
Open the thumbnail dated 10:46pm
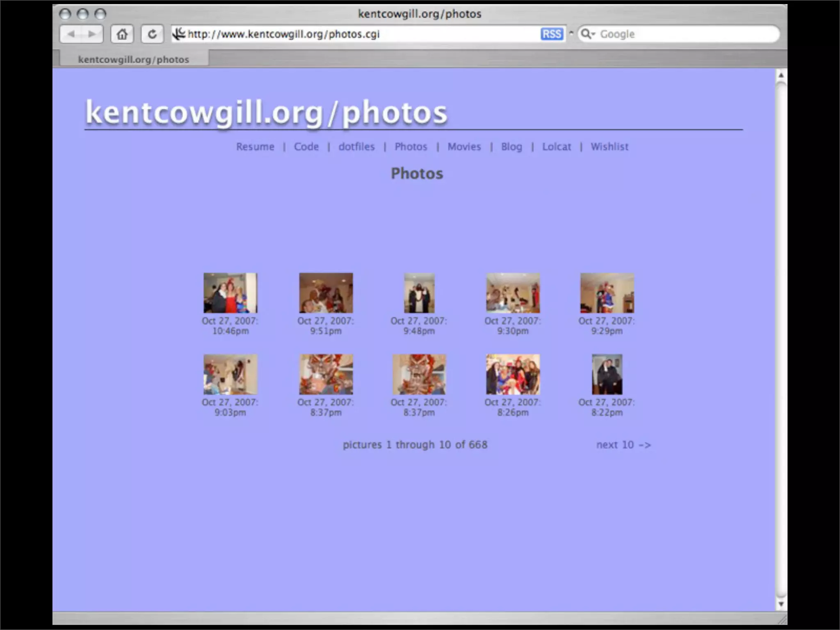coord(230,293)
